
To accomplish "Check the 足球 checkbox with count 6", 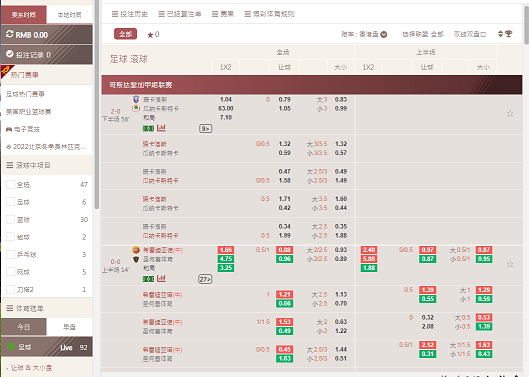I will [10, 202].
